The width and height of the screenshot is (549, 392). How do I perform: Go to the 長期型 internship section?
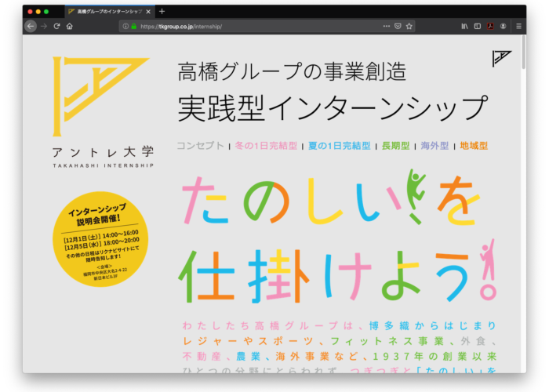click(397, 146)
